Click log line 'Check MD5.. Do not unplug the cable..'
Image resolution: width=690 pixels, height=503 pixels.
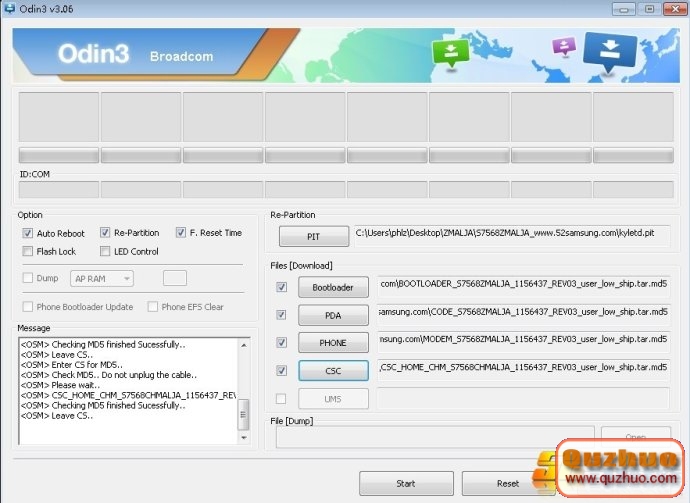(x=109, y=375)
